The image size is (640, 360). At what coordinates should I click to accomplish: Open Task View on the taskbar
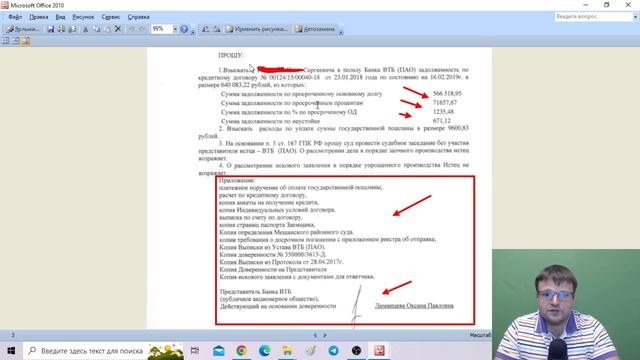(x=195, y=351)
